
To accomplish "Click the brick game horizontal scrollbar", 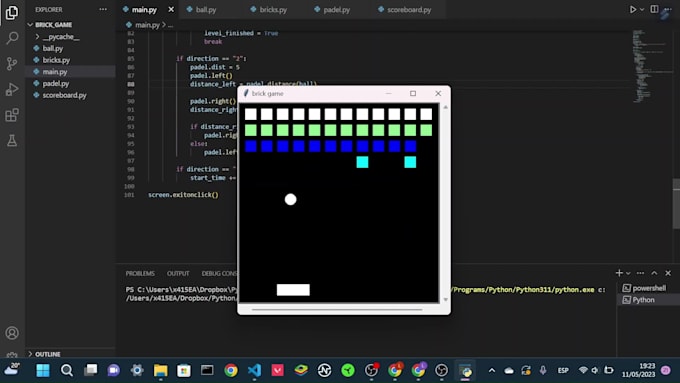I will (x=337, y=310).
